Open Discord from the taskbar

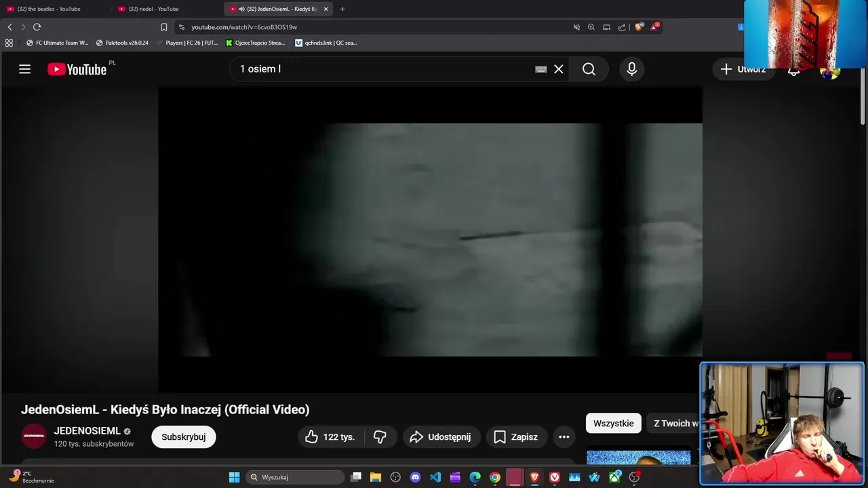pyautogui.click(x=416, y=477)
